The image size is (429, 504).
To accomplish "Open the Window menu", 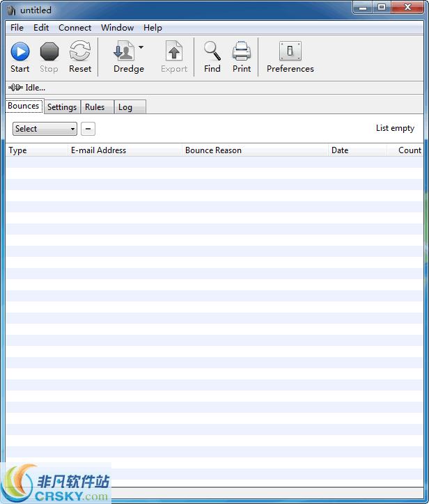I will point(118,28).
